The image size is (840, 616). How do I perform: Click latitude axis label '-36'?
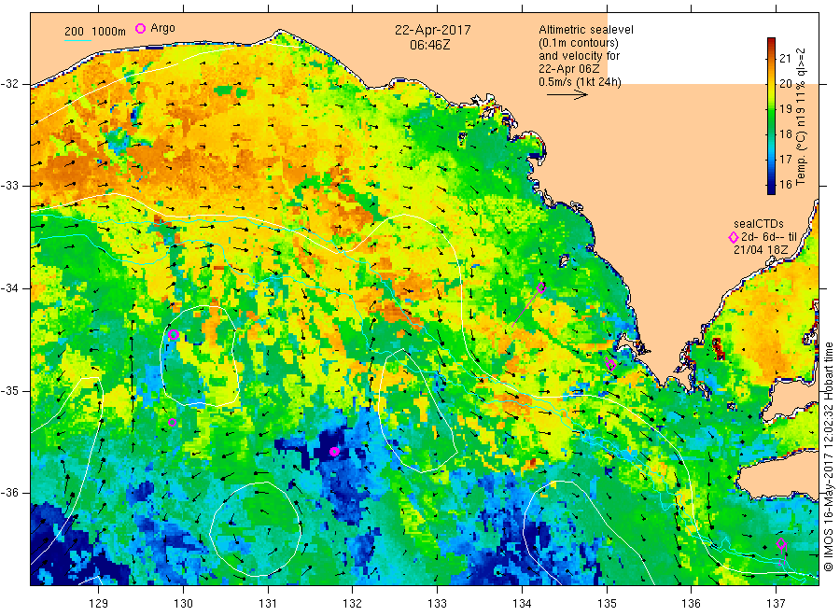pyautogui.click(x=9, y=493)
